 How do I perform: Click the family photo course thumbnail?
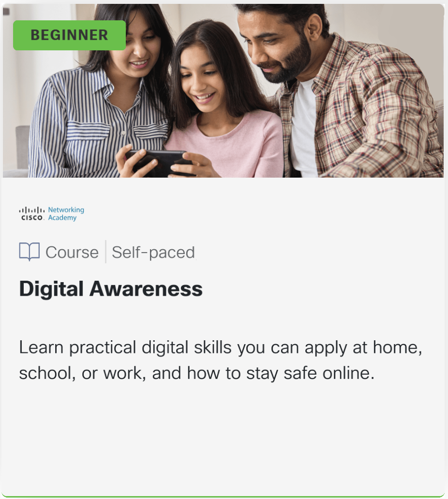click(224, 91)
